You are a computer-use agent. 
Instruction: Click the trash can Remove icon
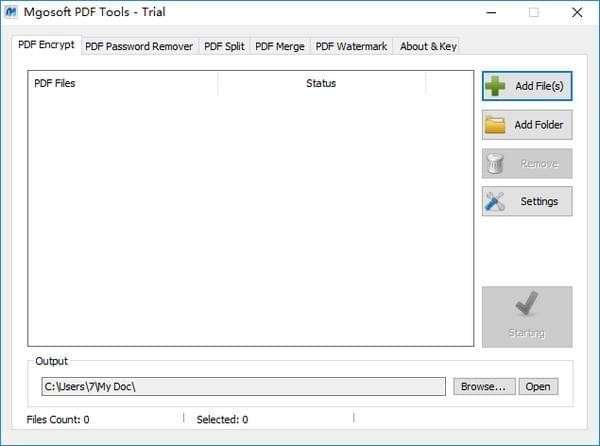point(496,163)
